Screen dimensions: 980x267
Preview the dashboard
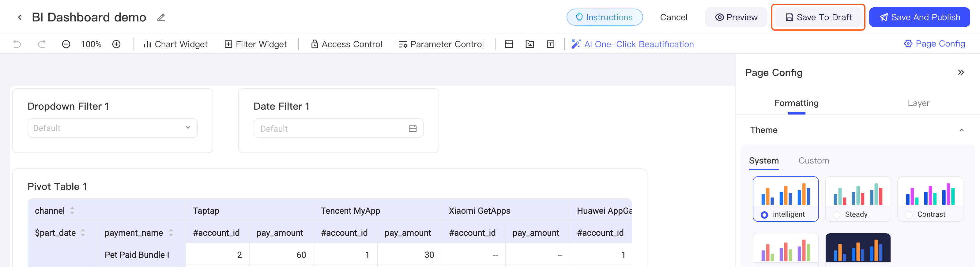[x=736, y=17]
